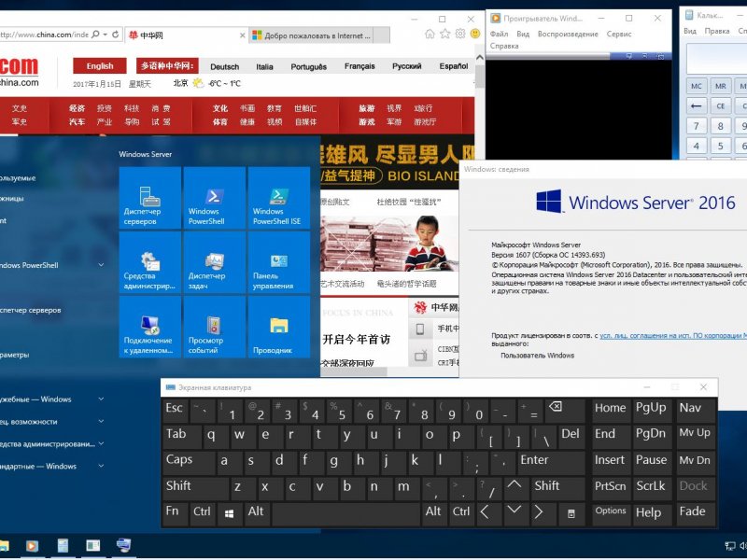Open license agreement link in Windows сведения
The width and height of the screenshot is (747, 560).
click(672, 335)
